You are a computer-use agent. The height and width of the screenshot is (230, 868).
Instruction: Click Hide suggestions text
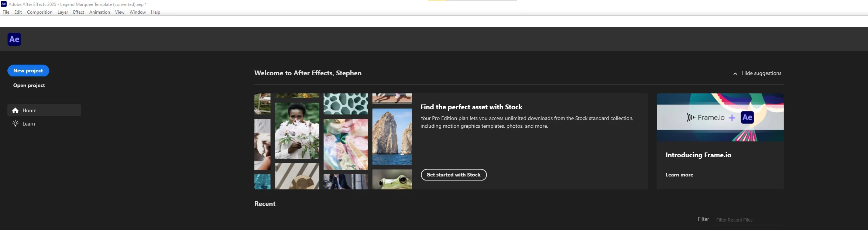pos(762,73)
